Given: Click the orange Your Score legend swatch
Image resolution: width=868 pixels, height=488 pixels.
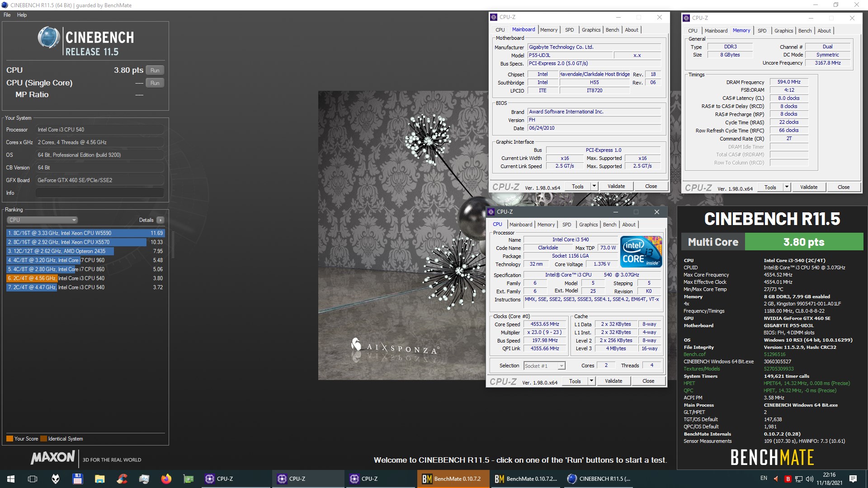Looking at the screenshot, I should [9, 439].
